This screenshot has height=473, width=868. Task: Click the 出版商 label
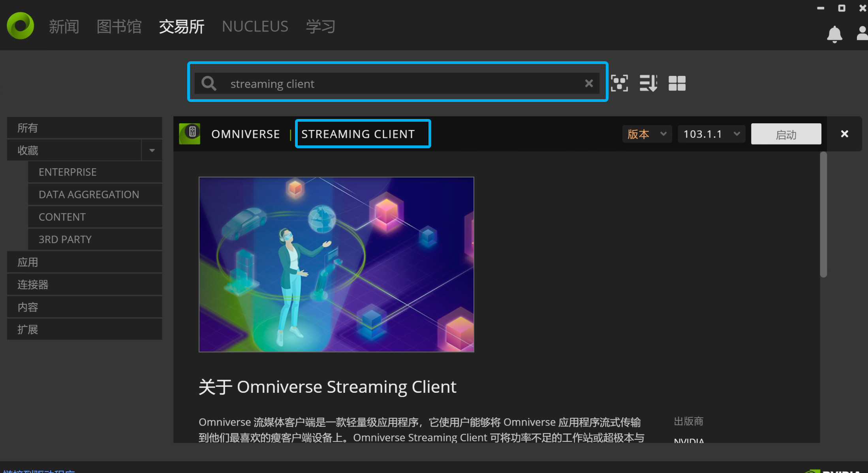pos(688,421)
